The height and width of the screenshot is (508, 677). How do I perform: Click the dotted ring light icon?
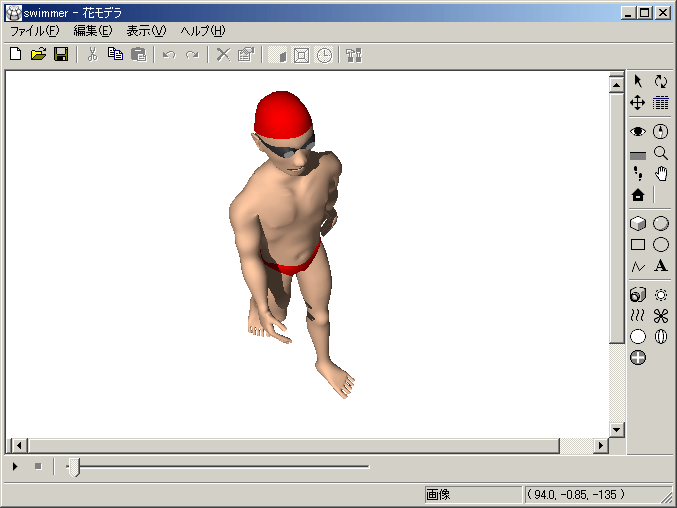pyautogui.click(x=661, y=295)
